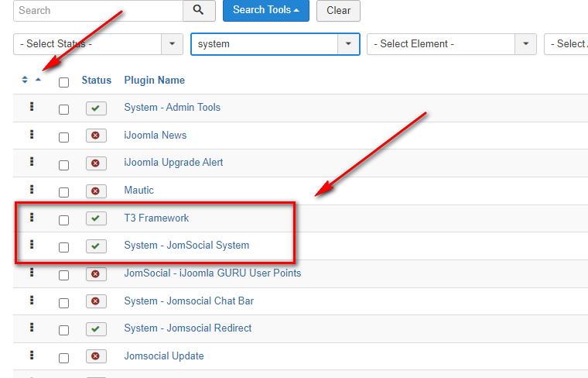Tick the select-all checkbox in the header
588x378 pixels.
pos(63,82)
